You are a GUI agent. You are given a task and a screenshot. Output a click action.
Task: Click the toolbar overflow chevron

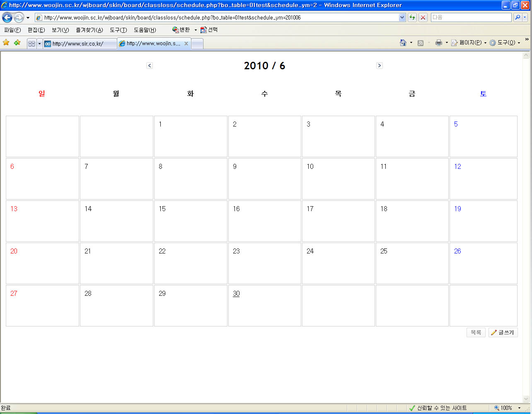point(527,40)
